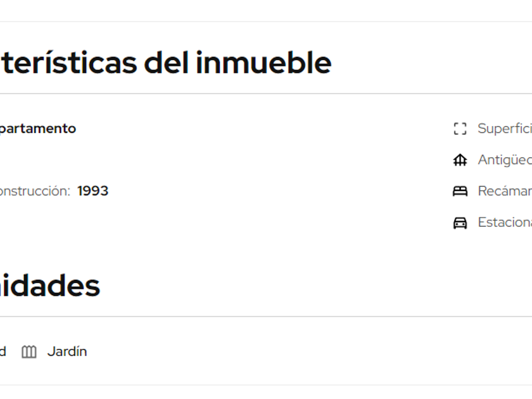Click the Estacionamiento car icon
This screenshot has height=399, width=532.
(460, 222)
